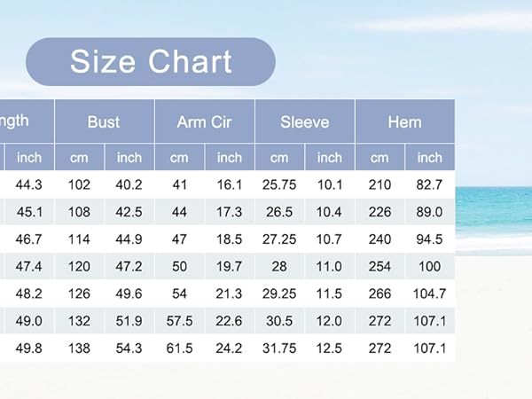Click the inch subheader under Arm Cir

tap(230, 158)
